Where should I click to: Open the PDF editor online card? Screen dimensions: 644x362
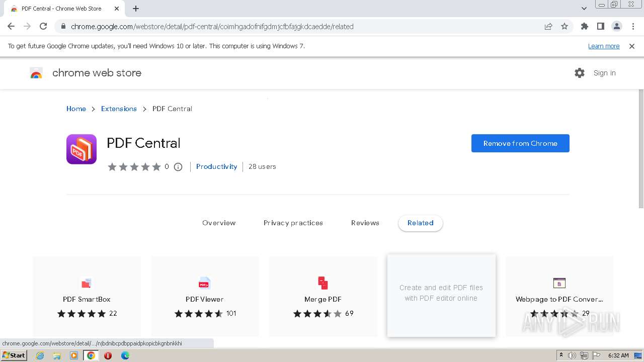(x=441, y=296)
